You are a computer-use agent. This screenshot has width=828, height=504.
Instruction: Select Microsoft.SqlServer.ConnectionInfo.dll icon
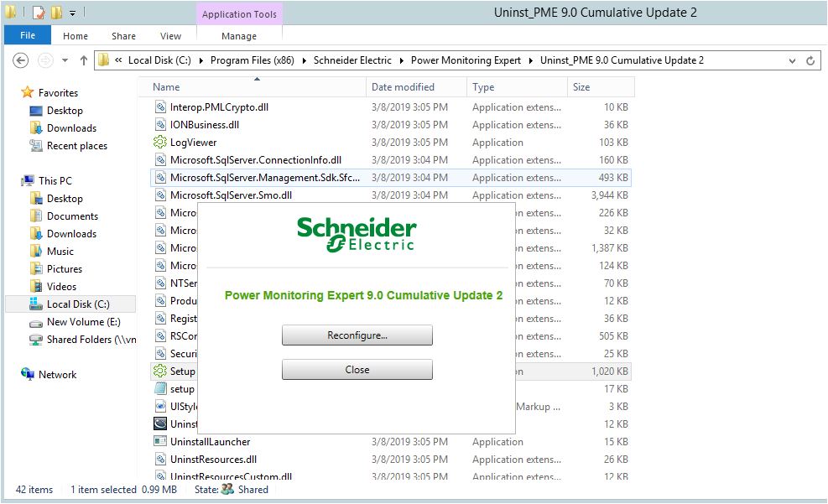pos(160,160)
